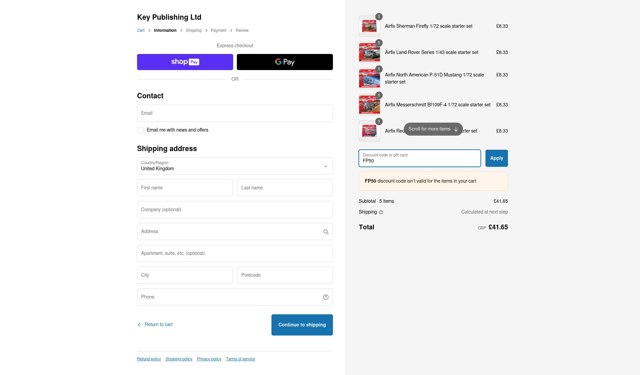Open the Country/Region dropdown

click(x=235, y=166)
